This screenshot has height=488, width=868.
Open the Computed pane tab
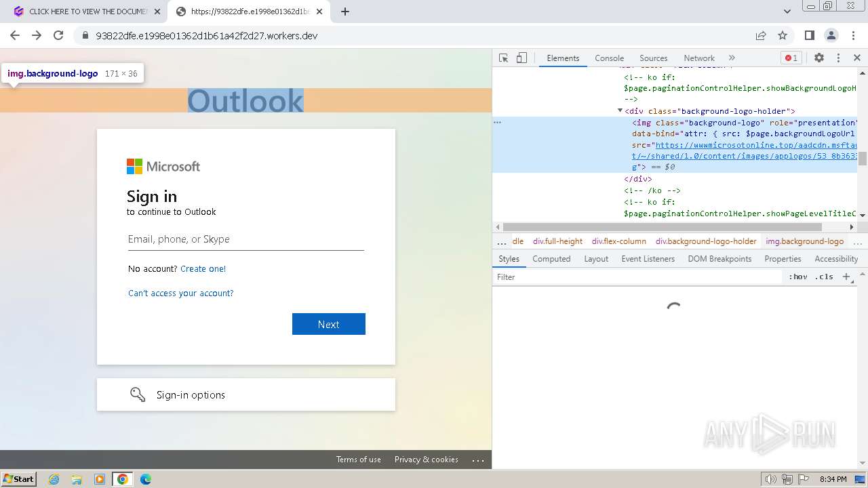tap(551, 259)
